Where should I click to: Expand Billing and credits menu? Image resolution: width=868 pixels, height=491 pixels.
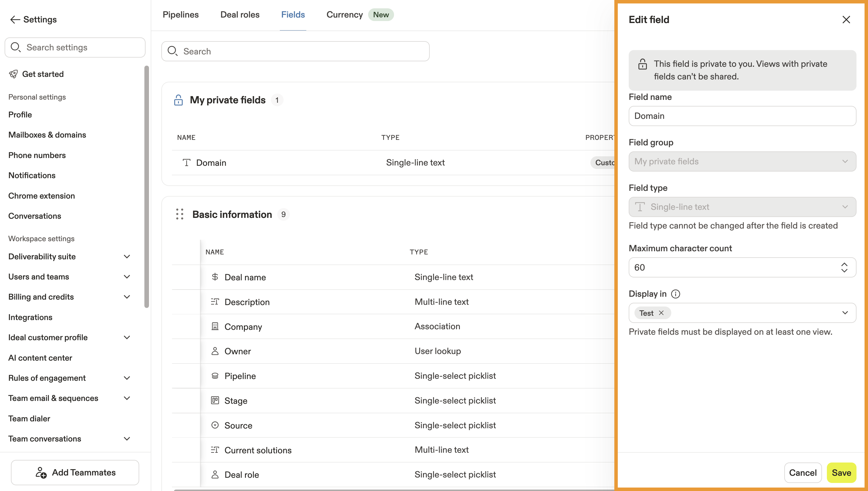point(127,297)
